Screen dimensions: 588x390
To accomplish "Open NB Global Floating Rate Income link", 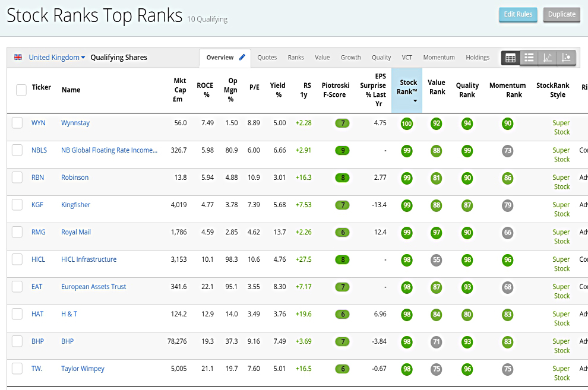I will click(x=109, y=150).
